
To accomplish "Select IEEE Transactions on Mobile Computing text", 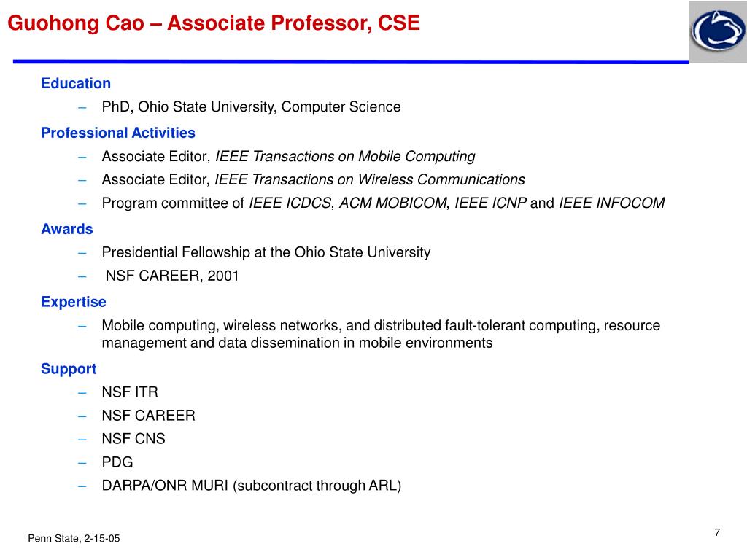I will (x=345, y=156).
